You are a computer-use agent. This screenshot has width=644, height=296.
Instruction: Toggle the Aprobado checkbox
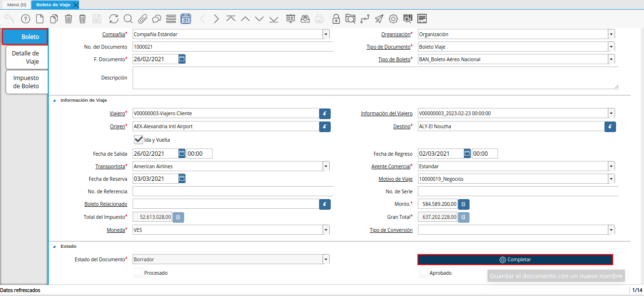pyautogui.click(x=423, y=273)
